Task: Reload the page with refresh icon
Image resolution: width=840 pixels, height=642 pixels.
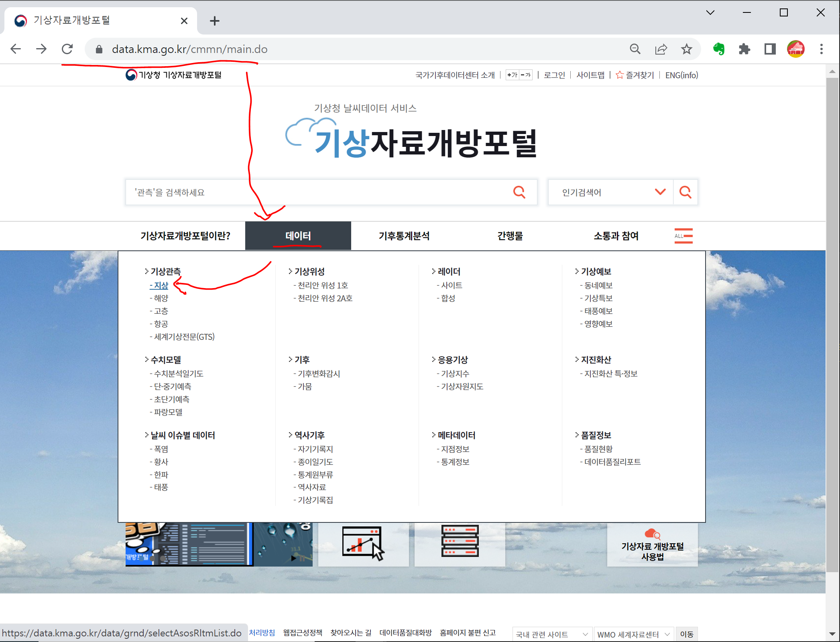Action: (67, 49)
